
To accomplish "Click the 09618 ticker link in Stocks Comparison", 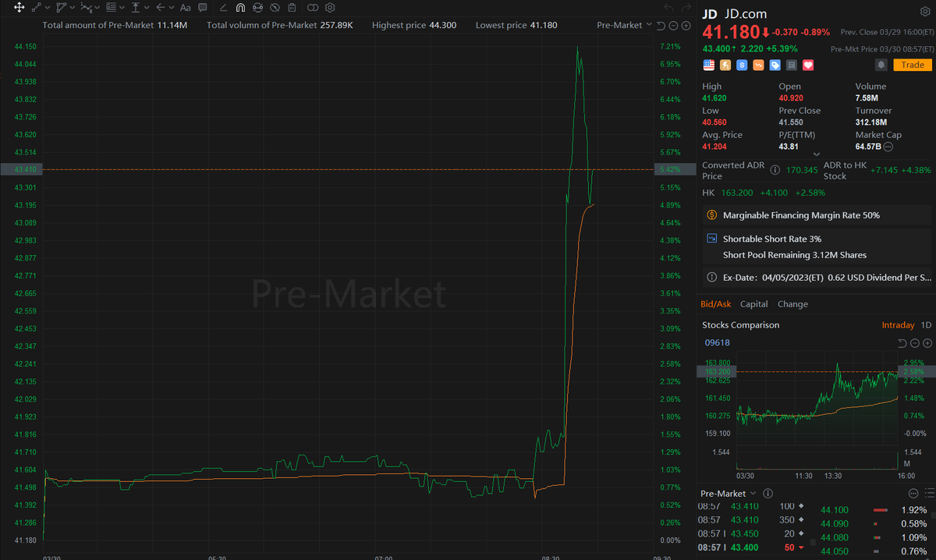I will point(717,342).
